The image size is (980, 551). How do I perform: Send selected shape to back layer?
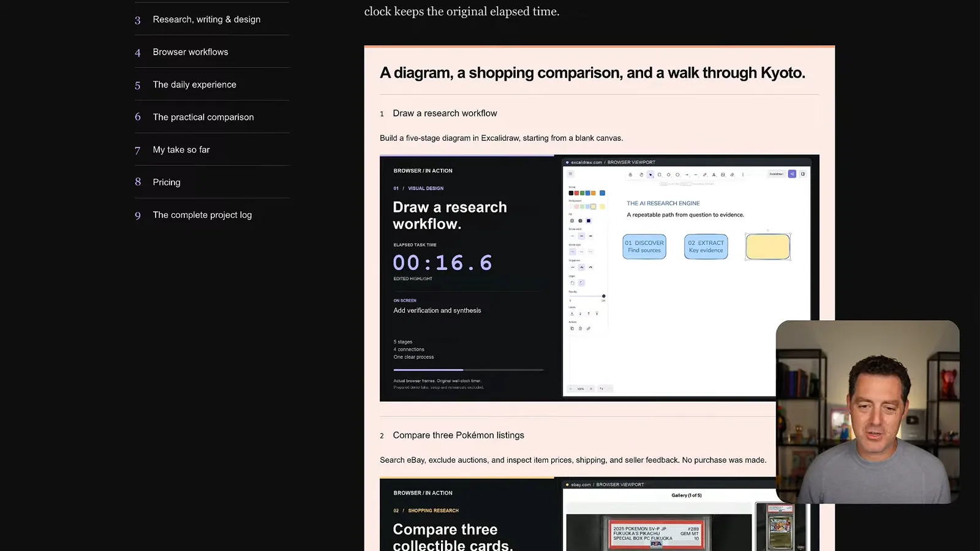pos(572,313)
